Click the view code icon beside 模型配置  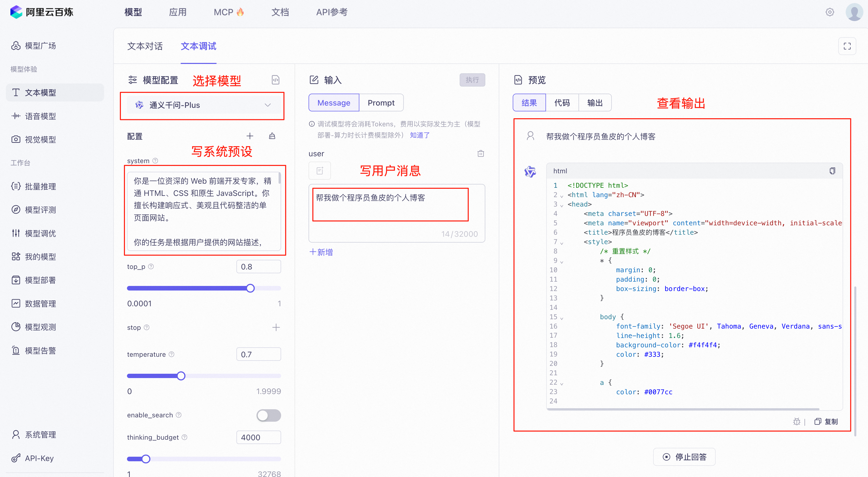click(x=275, y=80)
